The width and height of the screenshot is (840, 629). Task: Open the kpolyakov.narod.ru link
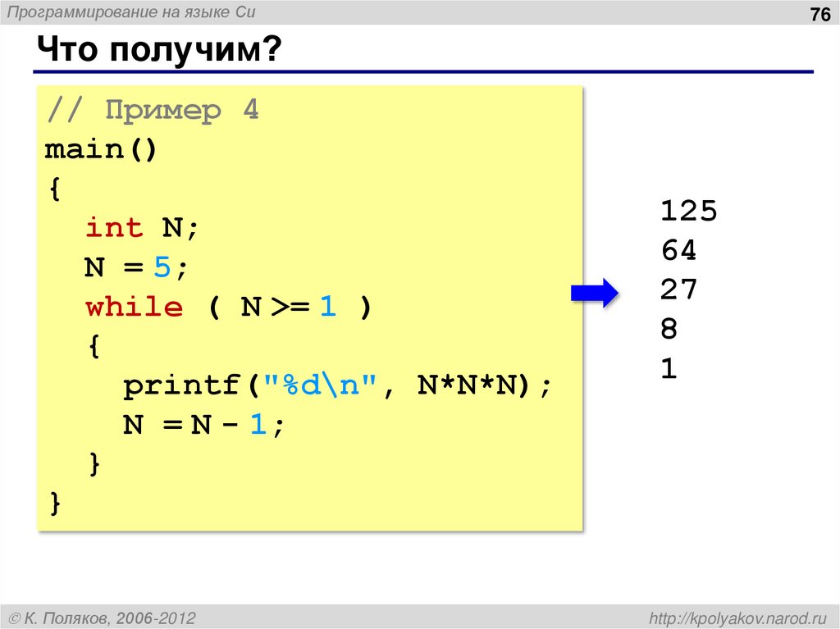pyautogui.click(x=738, y=618)
